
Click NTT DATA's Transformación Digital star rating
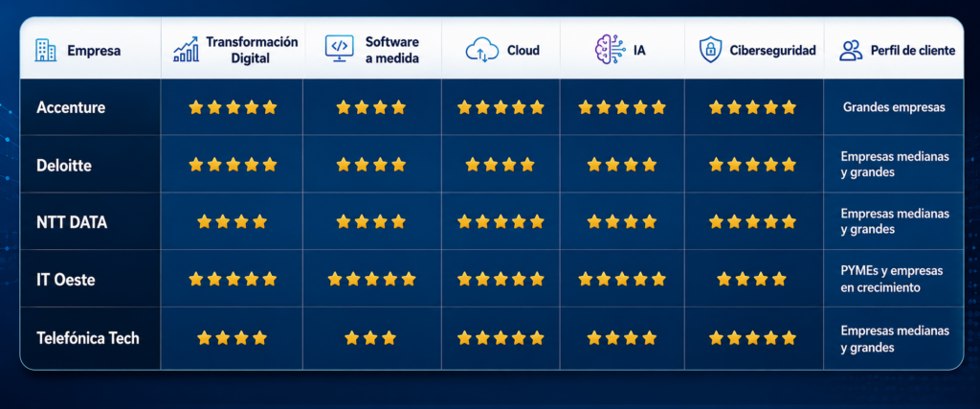click(x=233, y=222)
